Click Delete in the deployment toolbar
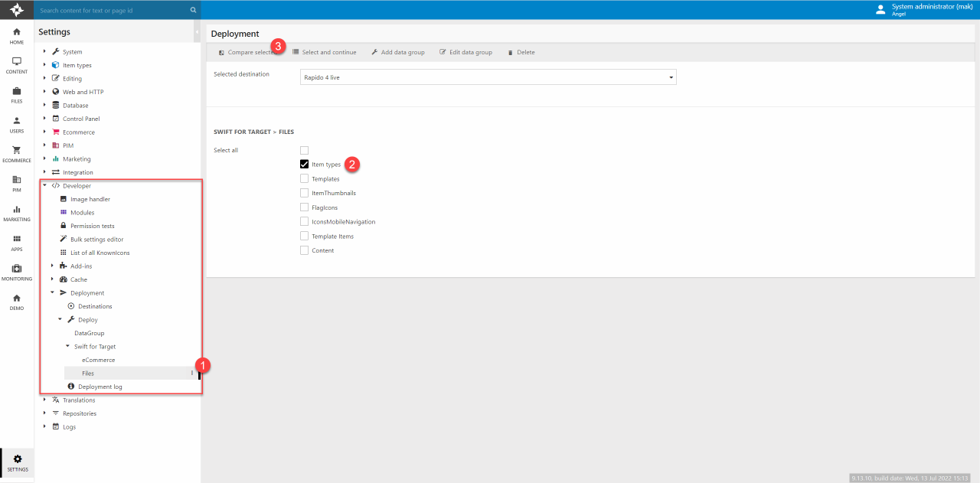 [x=521, y=52]
